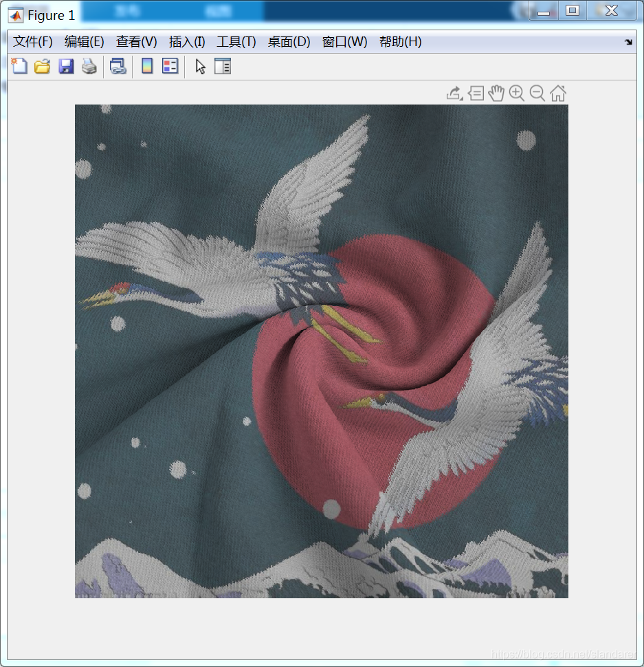
Task: Insert a legend from the toolbar
Action: pyautogui.click(x=170, y=67)
